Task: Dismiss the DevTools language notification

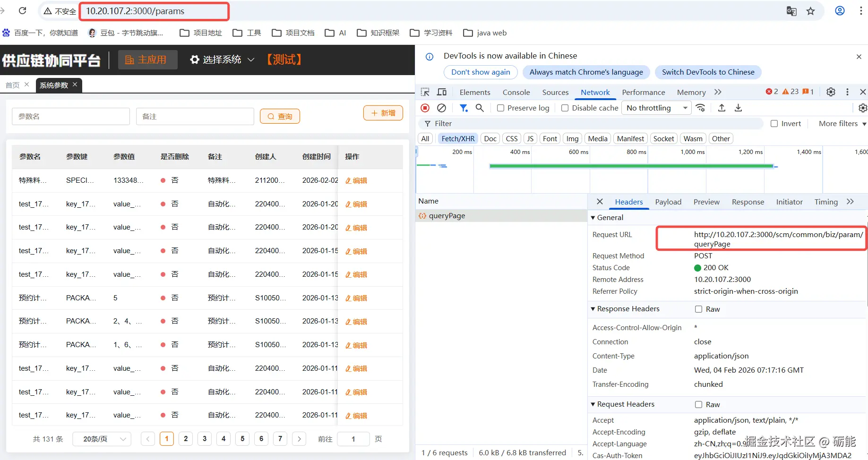Action: (x=859, y=57)
